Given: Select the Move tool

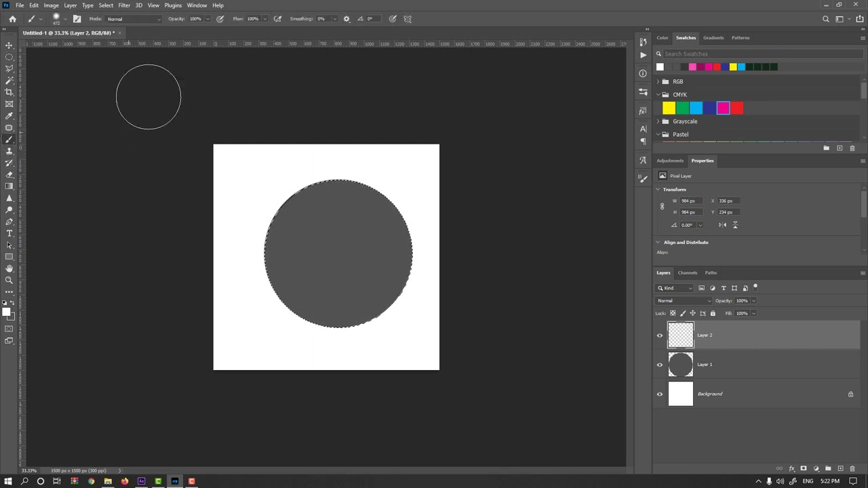Looking at the screenshot, I should (9, 45).
